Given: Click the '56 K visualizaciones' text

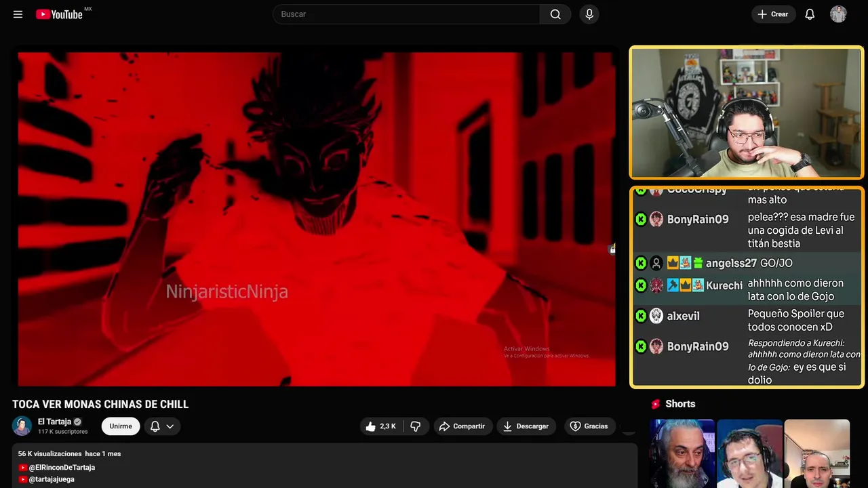Looking at the screenshot, I should pyautogui.click(x=50, y=453).
